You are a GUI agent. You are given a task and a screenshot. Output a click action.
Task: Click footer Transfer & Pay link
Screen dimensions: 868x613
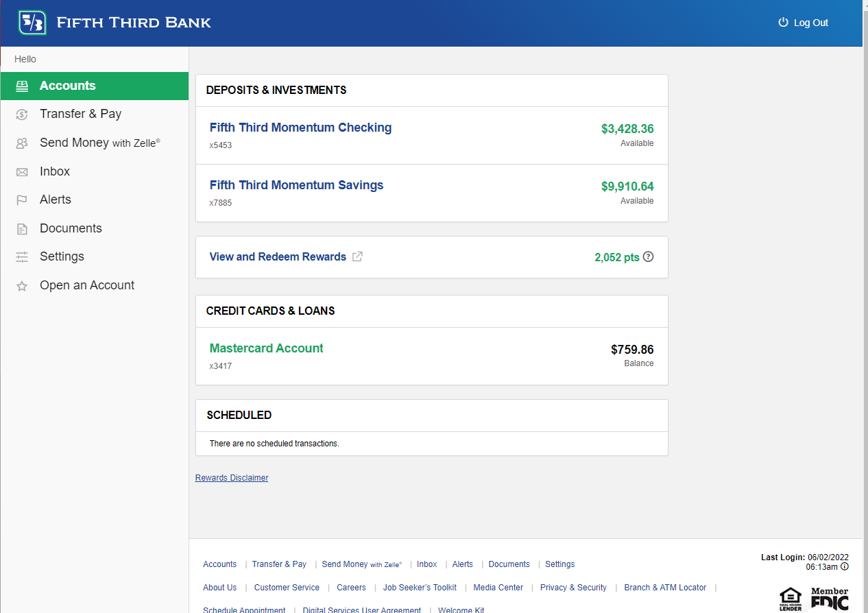[279, 564]
